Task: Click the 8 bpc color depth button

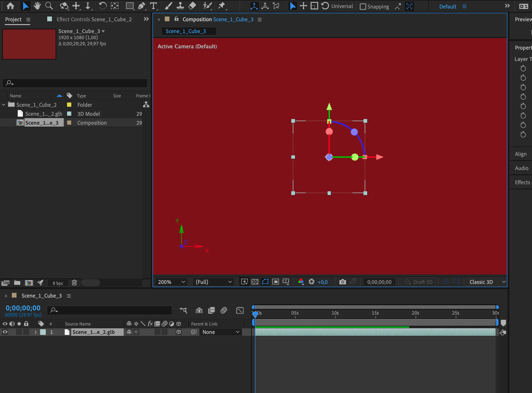Action: 58,283
